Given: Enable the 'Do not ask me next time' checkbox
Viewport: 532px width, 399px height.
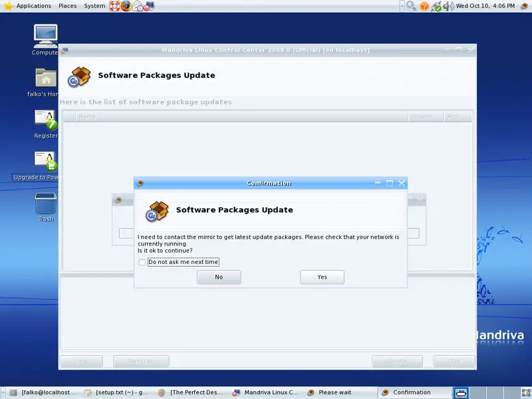Looking at the screenshot, I should pos(142,262).
